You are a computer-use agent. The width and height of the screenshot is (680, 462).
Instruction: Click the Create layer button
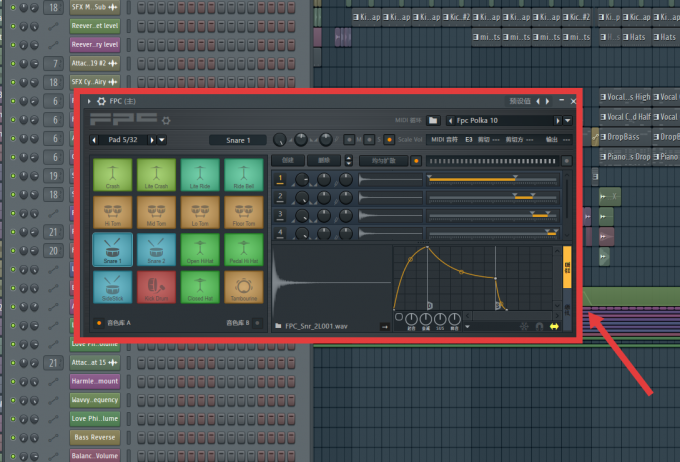[x=288, y=161]
